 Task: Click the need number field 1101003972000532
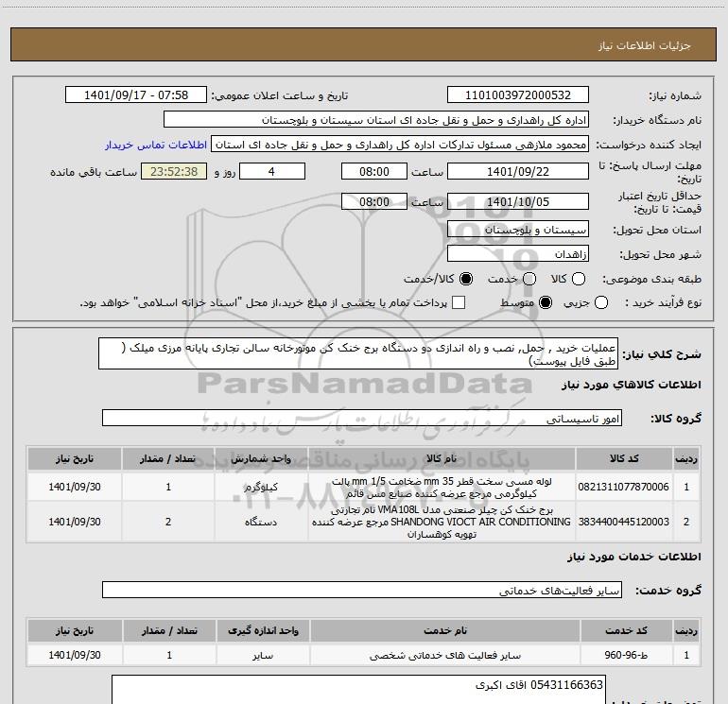point(518,94)
